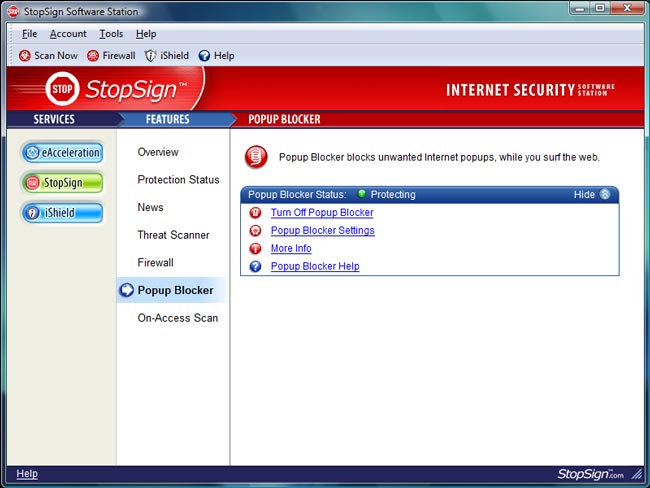Click the Internet Security Software Station banner text
This screenshot has height=488, width=650.
[530, 90]
